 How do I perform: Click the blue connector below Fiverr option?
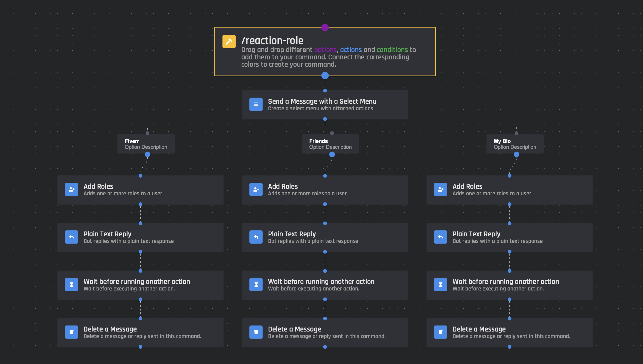tap(148, 154)
